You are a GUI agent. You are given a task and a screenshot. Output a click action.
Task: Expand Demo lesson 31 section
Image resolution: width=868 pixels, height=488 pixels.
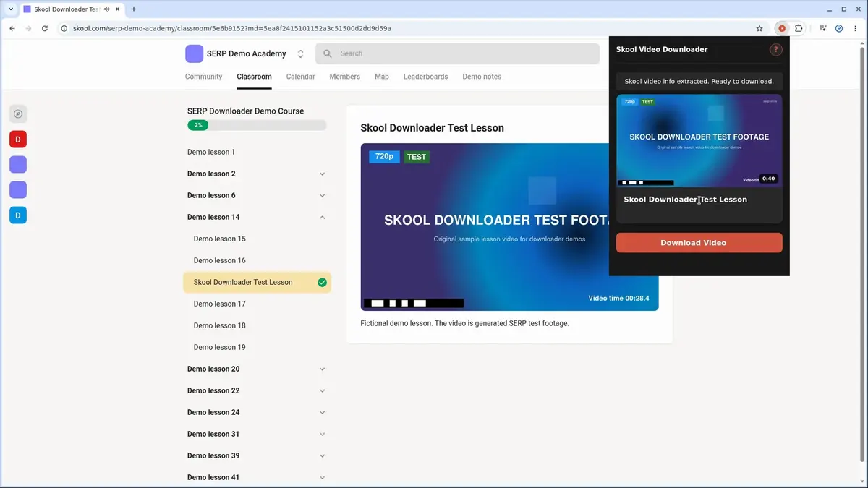pos(323,435)
